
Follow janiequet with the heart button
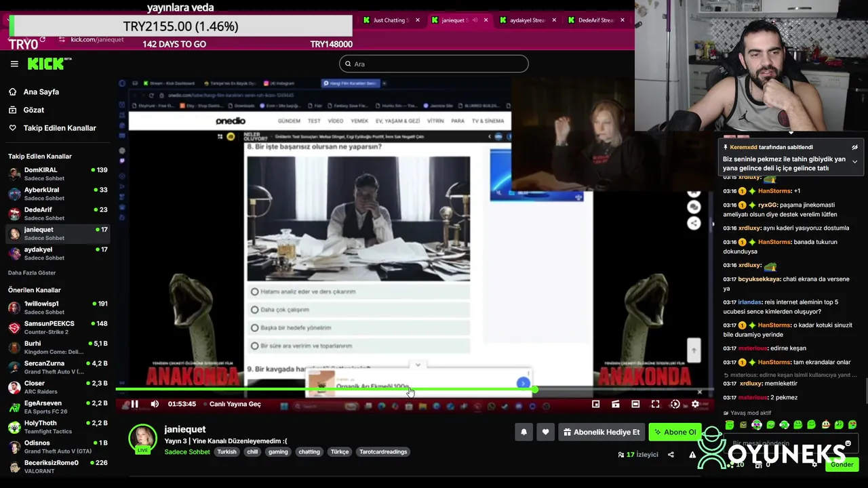545,432
